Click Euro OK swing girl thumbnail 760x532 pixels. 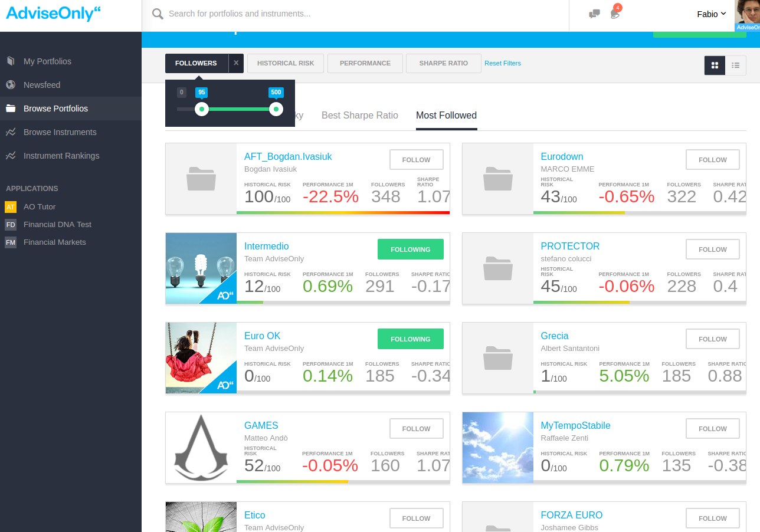pos(201,358)
